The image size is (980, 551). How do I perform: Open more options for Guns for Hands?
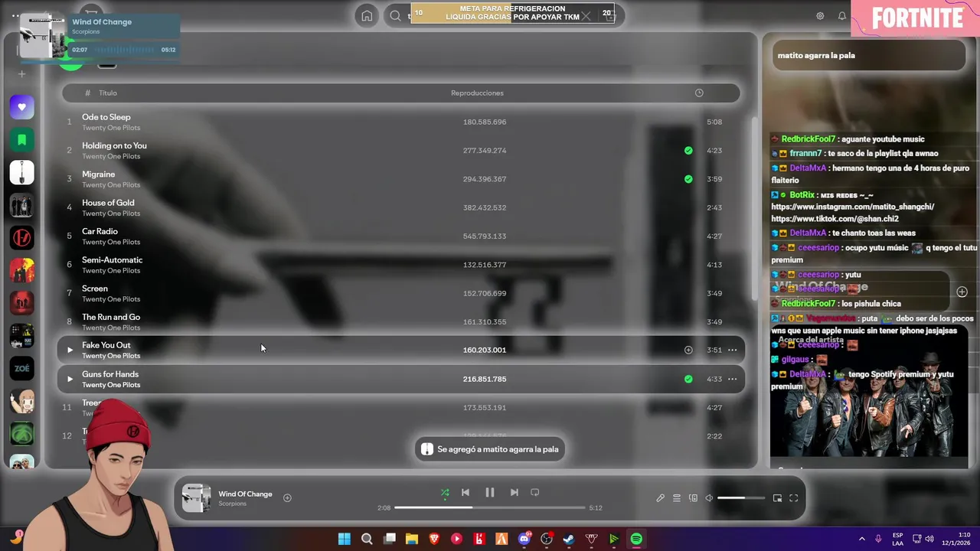pyautogui.click(x=732, y=379)
